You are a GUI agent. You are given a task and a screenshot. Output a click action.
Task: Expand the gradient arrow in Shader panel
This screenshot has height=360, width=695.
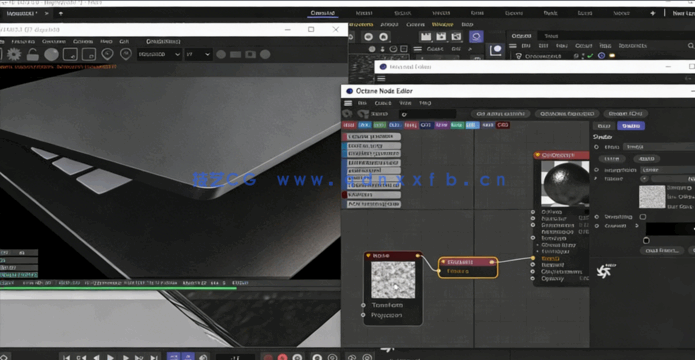(637, 226)
